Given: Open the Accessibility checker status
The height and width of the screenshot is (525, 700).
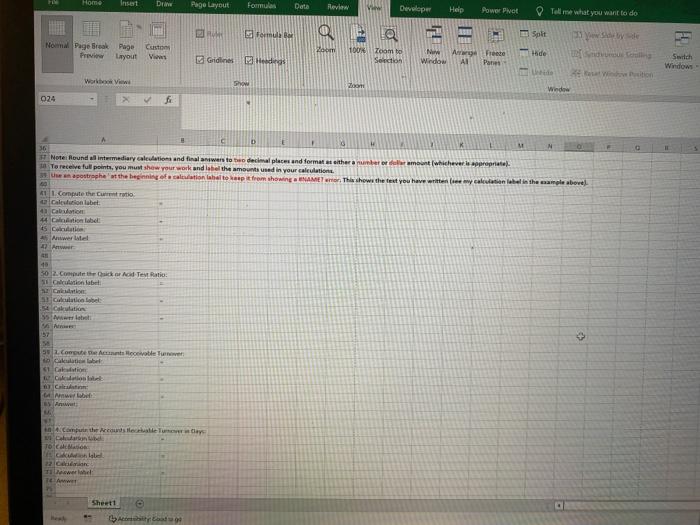Looking at the screenshot, I should [x=146, y=519].
